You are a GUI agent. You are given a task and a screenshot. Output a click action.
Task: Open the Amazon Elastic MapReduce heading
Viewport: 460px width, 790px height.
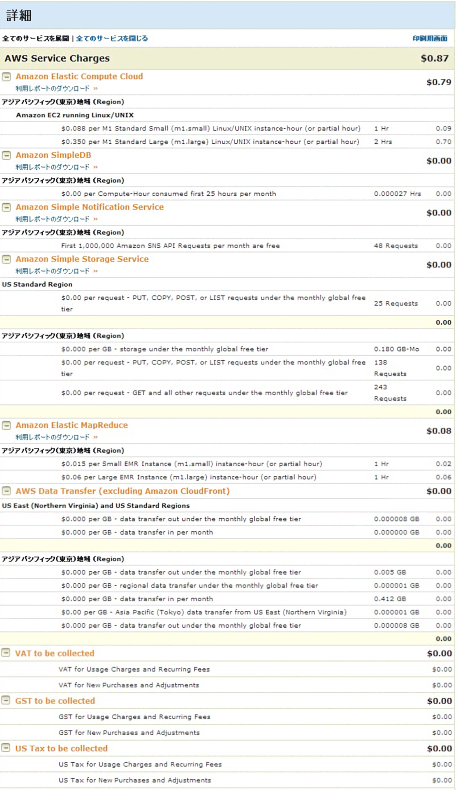click(x=72, y=425)
